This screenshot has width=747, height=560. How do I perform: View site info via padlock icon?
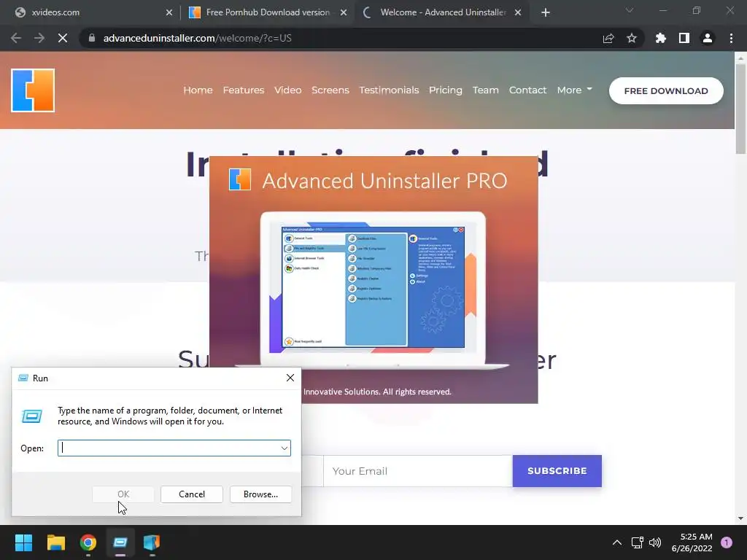coord(91,38)
